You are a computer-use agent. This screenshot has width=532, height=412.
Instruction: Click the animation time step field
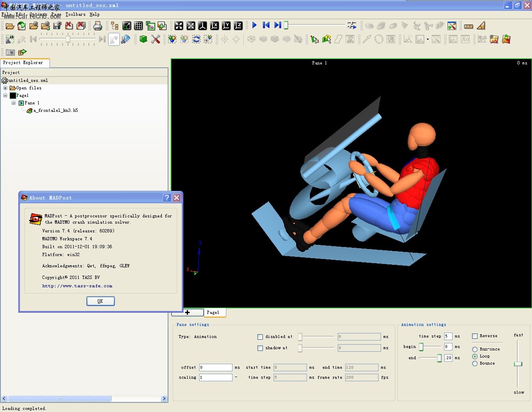448,336
